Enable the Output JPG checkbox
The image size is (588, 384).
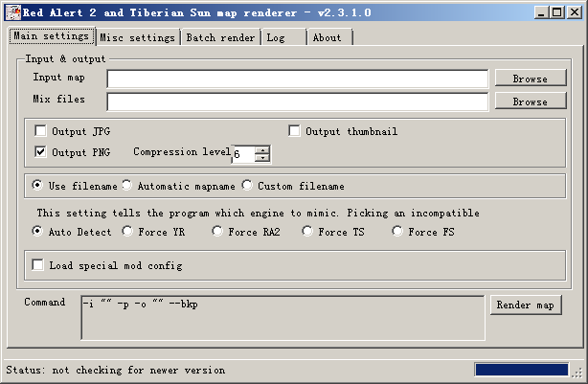[x=40, y=131]
